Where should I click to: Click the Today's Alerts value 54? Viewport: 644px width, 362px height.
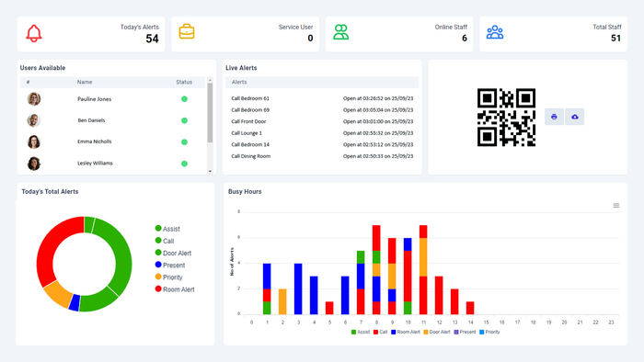pos(152,39)
